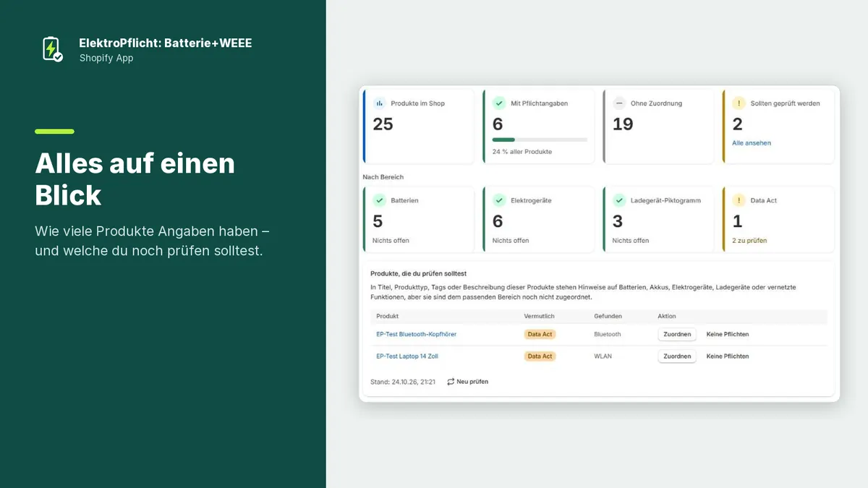Click Zuordnen for the Bluetooth-Kopfhörer row
Image resolution: width=868 pixels, height=488 pixels.
pos(677,334)
